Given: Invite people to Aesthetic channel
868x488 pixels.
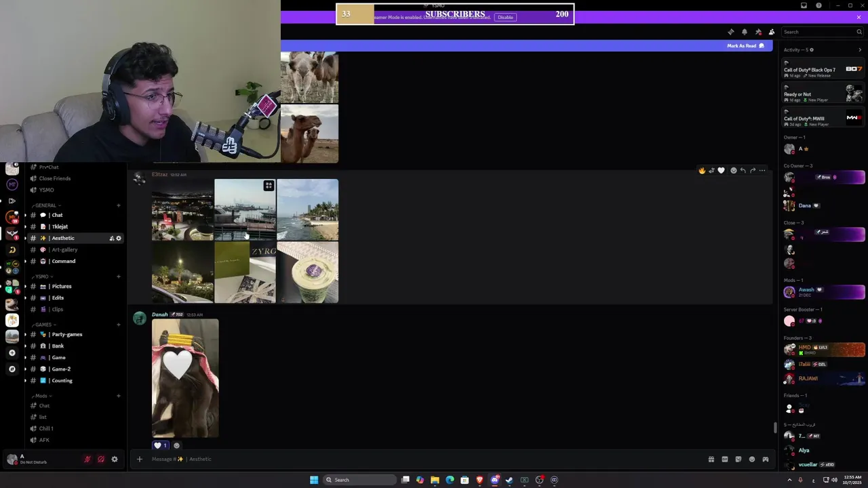Looking at the screenshot, I should coord(112,238).
